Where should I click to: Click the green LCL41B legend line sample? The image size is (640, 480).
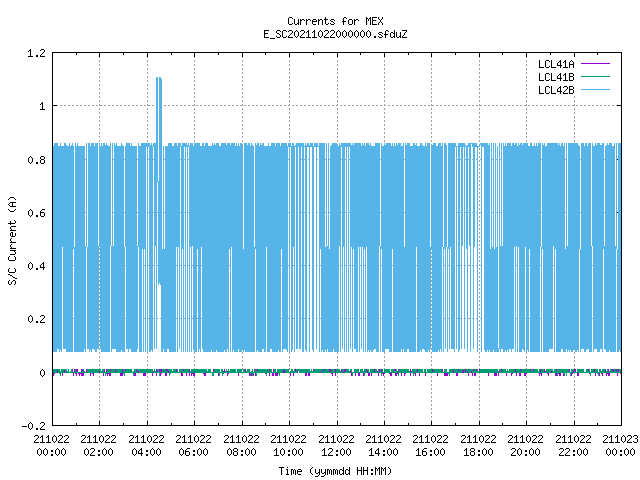[x=595, y=77]
